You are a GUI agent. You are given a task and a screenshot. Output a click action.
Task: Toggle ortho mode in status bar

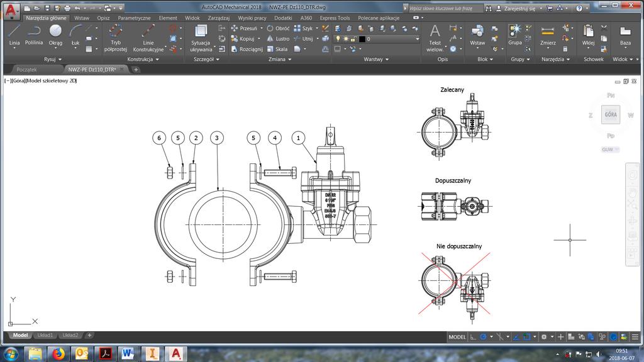pyautogui.click(x=473, y=337)
